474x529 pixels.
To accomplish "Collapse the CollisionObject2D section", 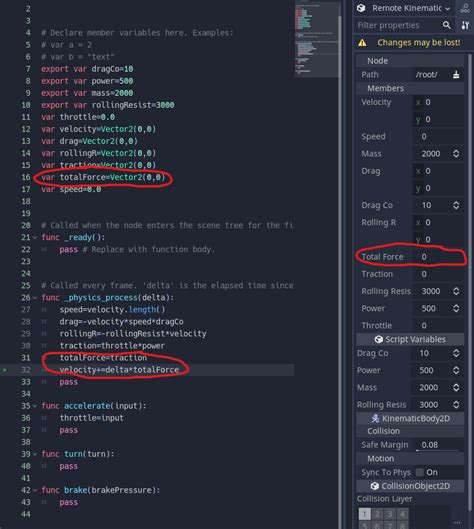I will [410, 486].
